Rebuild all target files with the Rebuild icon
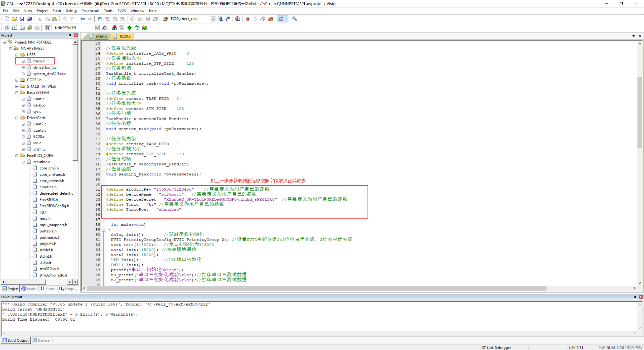 22,28
